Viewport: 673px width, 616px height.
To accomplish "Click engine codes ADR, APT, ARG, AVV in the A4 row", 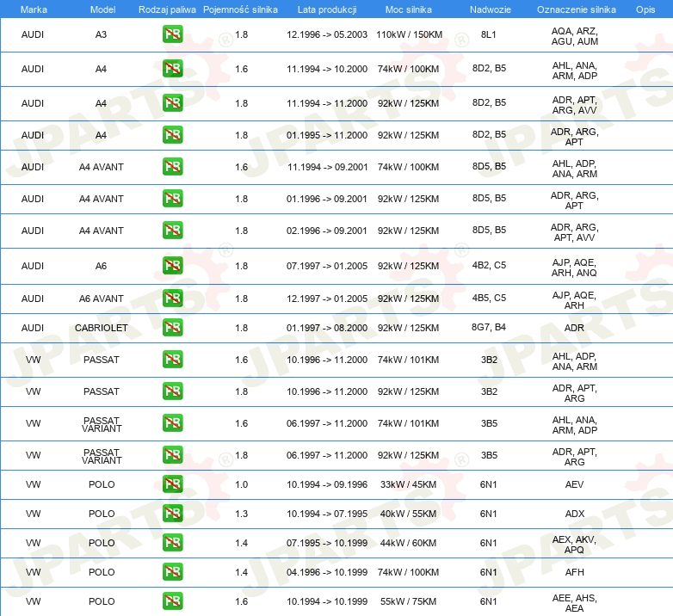I will (575, 105).
